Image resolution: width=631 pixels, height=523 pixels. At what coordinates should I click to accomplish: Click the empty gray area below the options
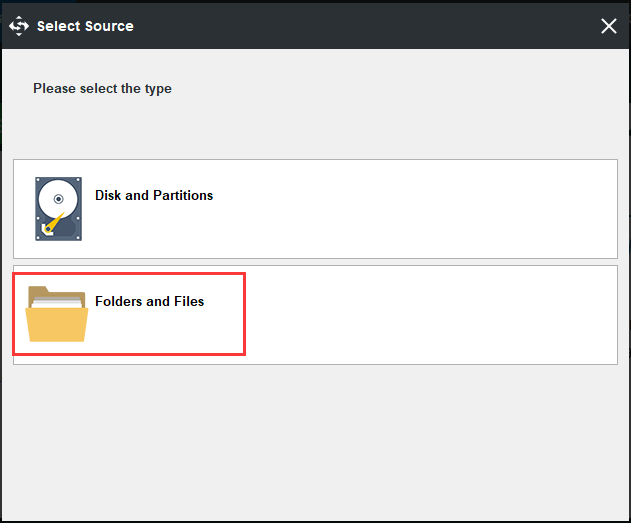(x=315, y=440)
